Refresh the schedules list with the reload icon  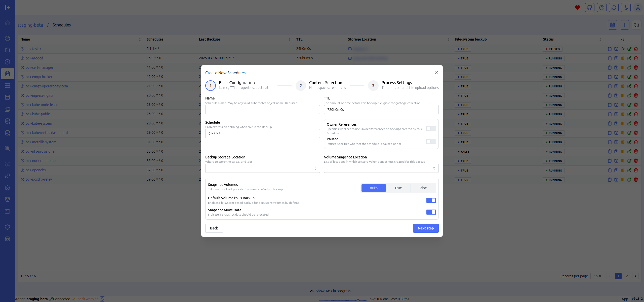tap(637, 25)
